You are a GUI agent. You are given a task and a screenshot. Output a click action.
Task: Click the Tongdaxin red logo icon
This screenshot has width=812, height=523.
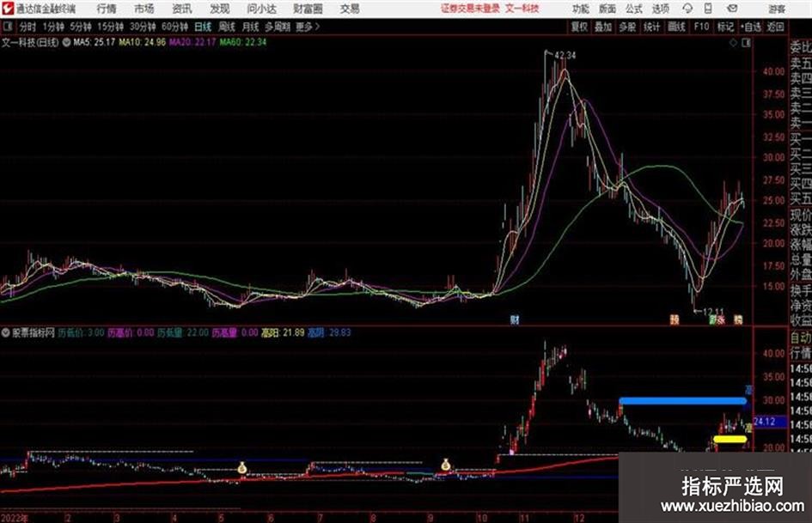8,9
